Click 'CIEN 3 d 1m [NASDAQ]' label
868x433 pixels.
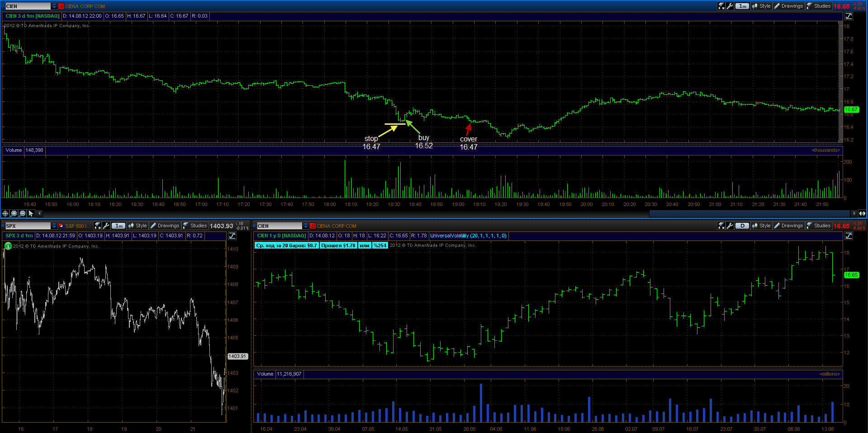tap(33, 16)
